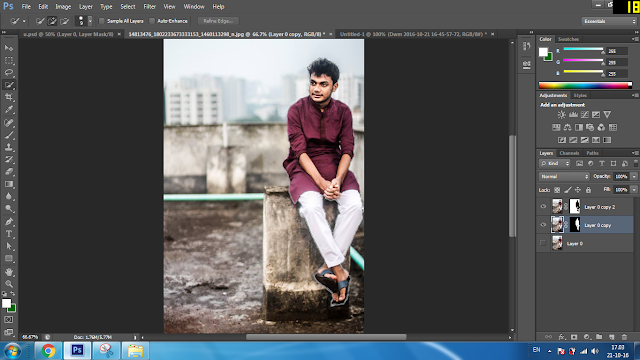Open the tool preset picker arrow
Screen dimensions: 640x360
click(x=24, y=21)
